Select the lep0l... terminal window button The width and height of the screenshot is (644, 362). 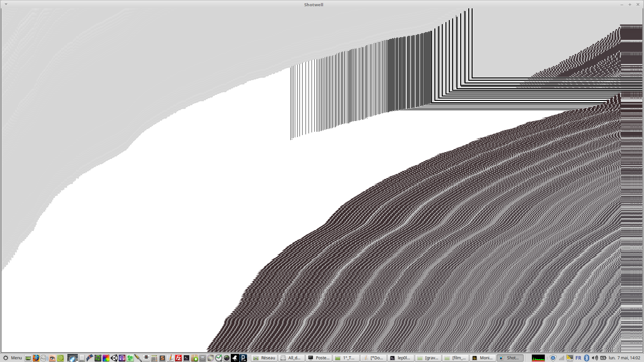point(400,358)
